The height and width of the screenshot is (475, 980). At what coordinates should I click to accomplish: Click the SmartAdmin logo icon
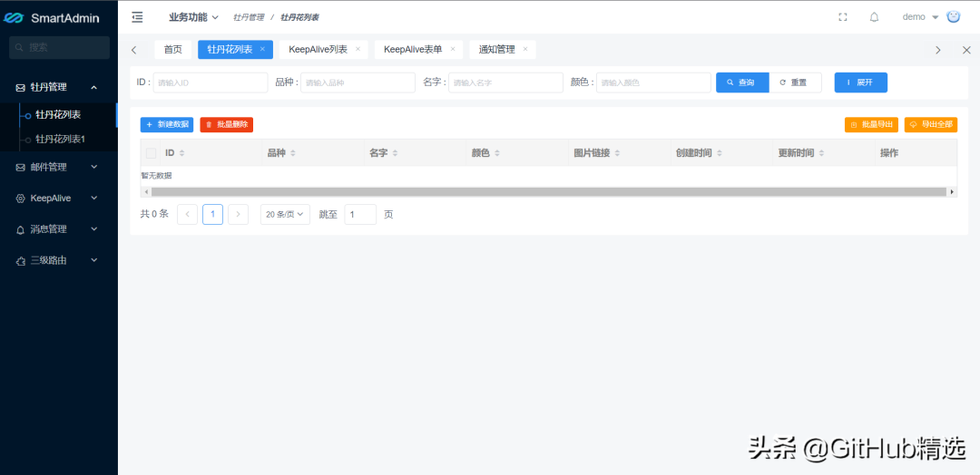pos(13,18)
